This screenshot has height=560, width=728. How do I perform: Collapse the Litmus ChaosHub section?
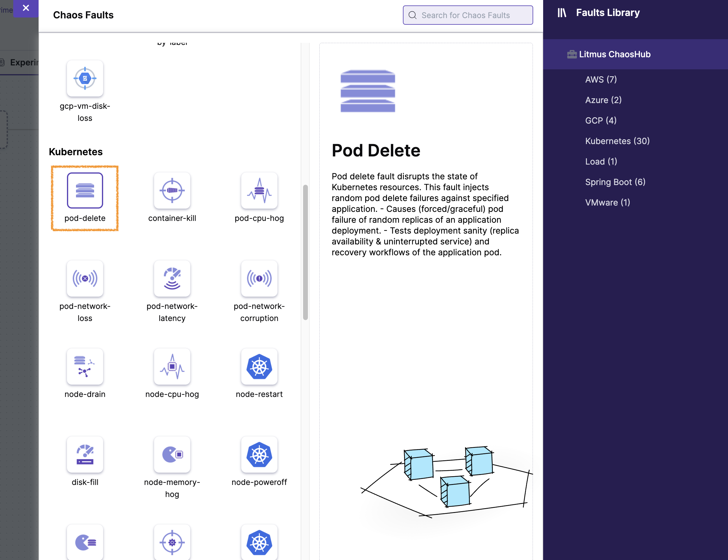coord(614,54)
